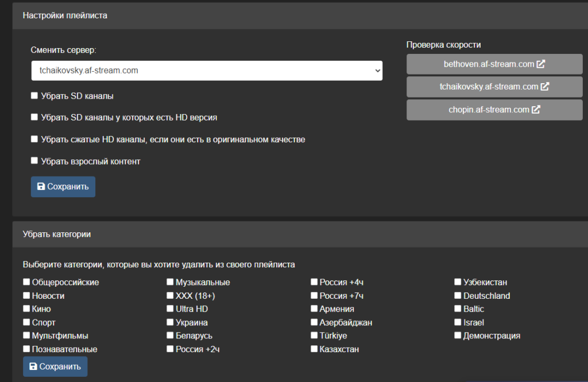Viewport: 588px width, 382px height.
Task: Enable the Убрать SD каналы checkbox
Action: tap(34, 96)
